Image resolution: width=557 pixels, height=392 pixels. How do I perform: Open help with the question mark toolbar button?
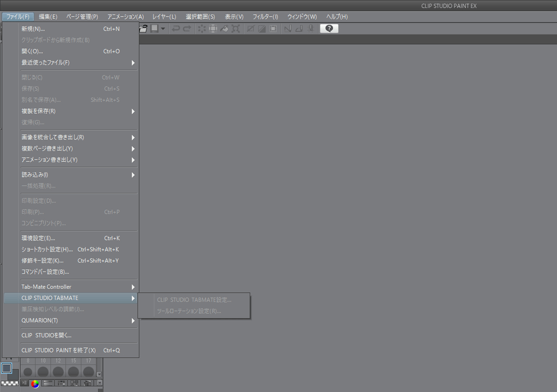tap(329, 28)
